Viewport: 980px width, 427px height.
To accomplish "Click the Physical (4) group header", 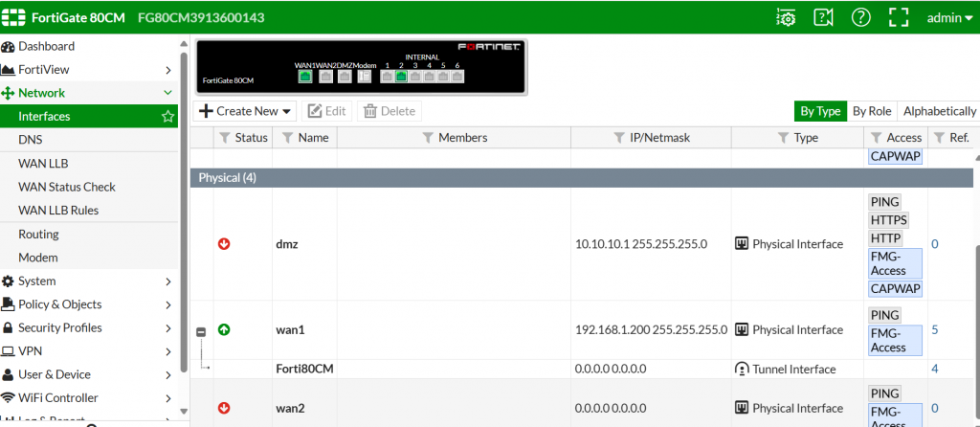I will (x=580, y=178).
